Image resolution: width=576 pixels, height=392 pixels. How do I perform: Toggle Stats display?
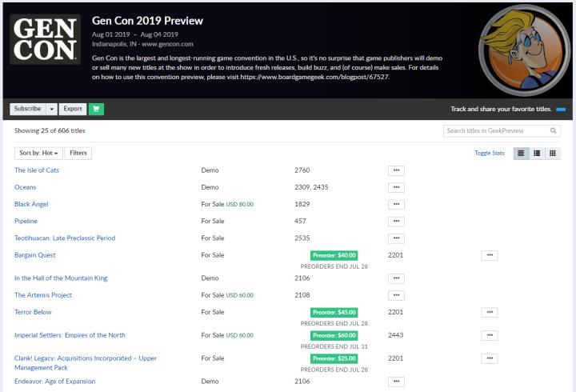pyautogui.click(x=489, y=153)
